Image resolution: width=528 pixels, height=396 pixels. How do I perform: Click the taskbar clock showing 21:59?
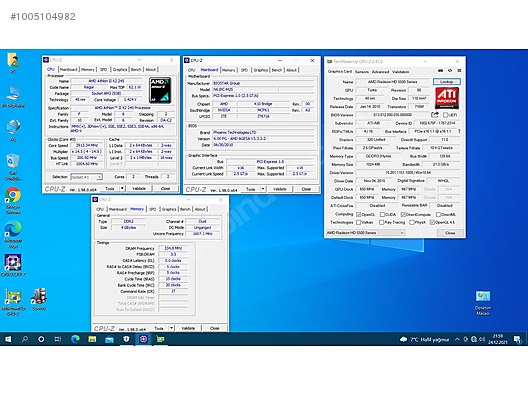[498, 339]
